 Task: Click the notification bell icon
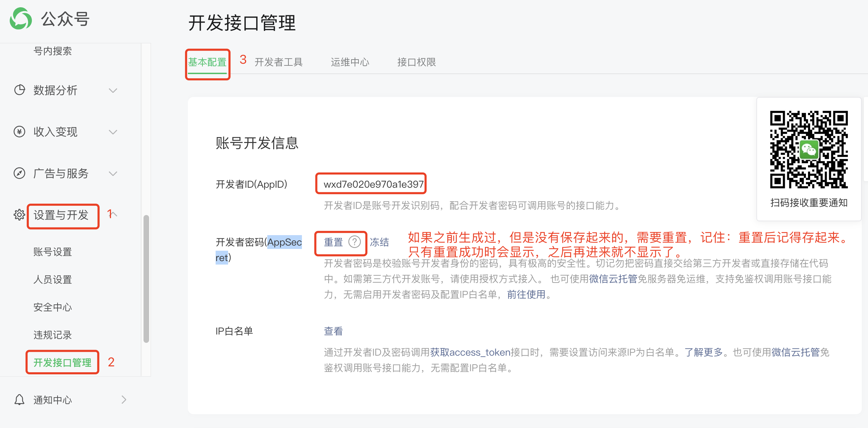click(x=19, y=400)
